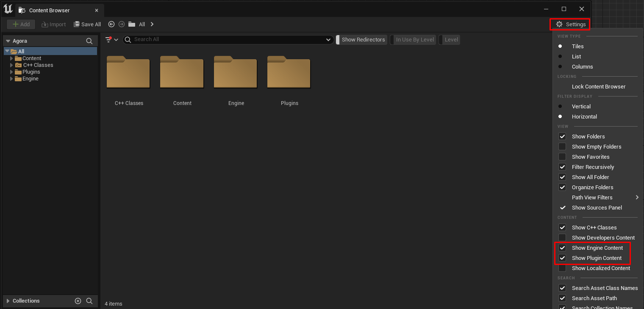Screen dimensions: 644x309
Task: Click the add collection plus icon
Action: click(78, 301)
